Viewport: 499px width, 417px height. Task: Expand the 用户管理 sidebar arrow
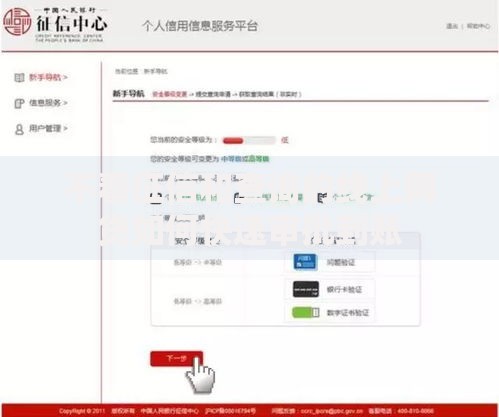pos(65,128)
